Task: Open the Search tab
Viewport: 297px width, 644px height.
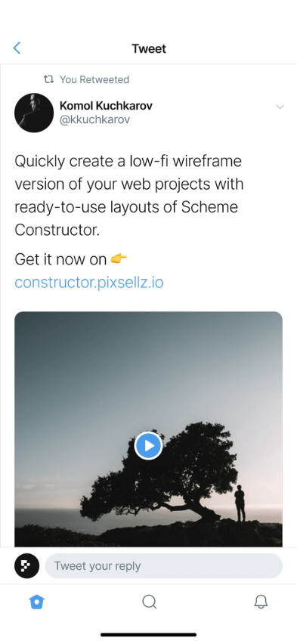Action: (149, 602)
